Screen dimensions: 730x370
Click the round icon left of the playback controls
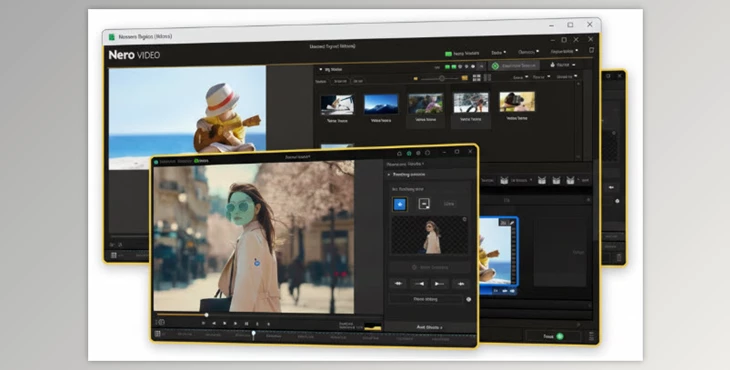[161, 322]
